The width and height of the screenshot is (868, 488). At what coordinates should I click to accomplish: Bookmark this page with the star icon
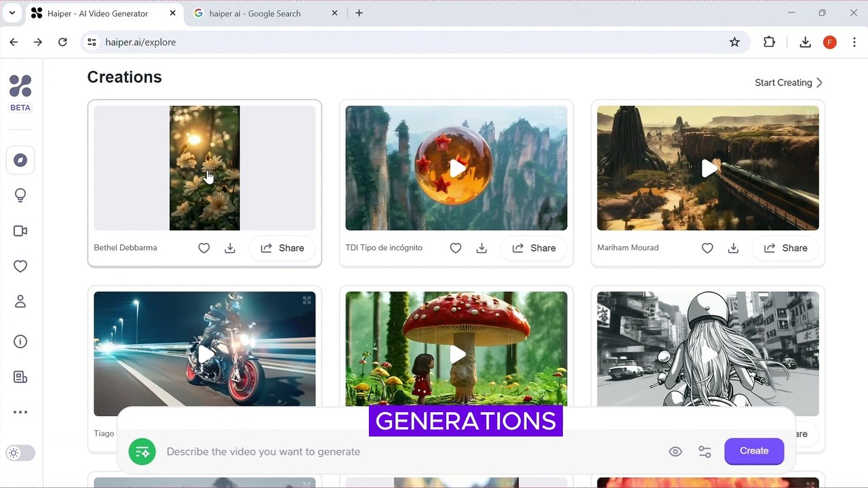pos(734,42)
